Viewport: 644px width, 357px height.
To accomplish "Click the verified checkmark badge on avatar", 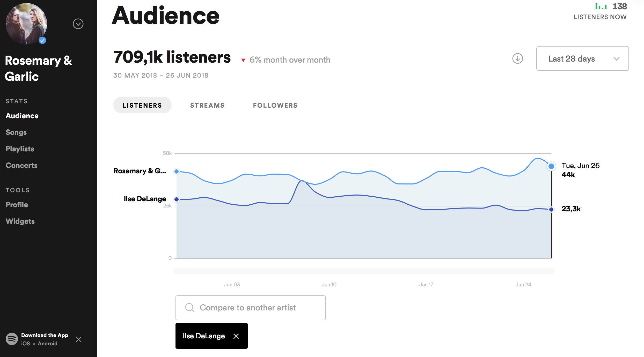I will 42,40.
